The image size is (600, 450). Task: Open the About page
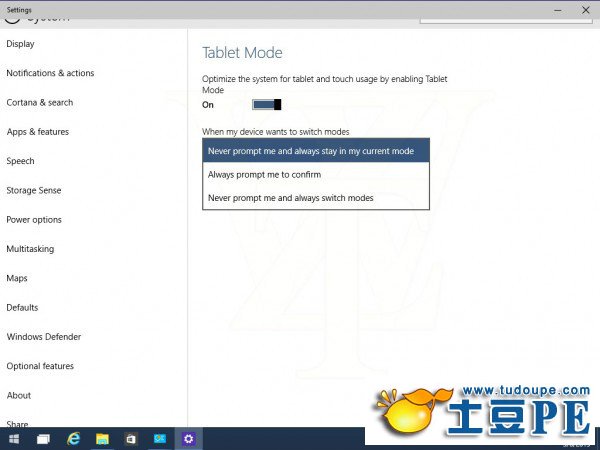[18, 396]
